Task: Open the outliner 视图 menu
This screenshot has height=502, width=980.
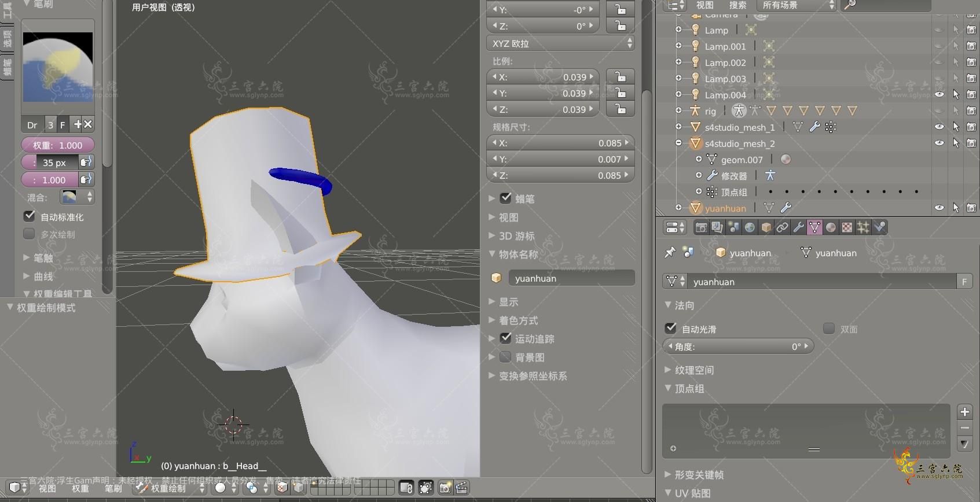Action: coord(704,5)
